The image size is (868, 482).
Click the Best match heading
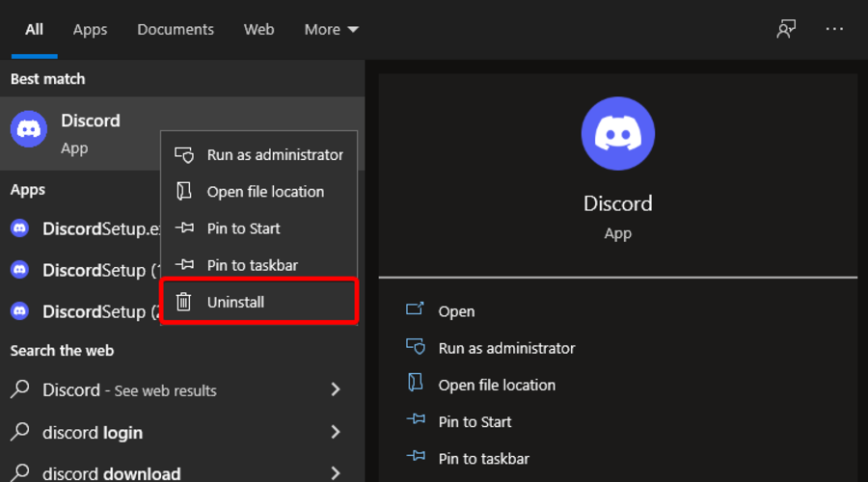coord(47,79)
